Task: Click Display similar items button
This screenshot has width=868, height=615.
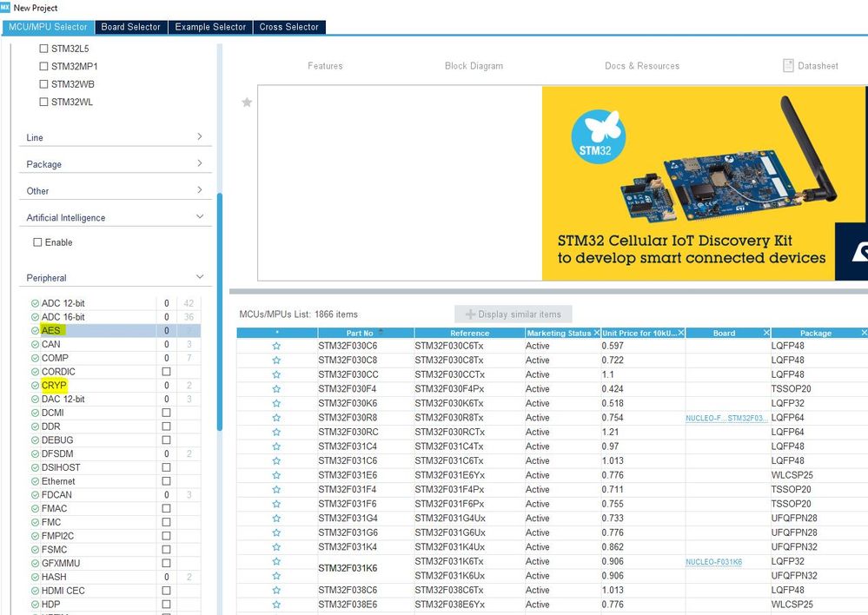Action: pyautogui.click(x=514, y=314)
